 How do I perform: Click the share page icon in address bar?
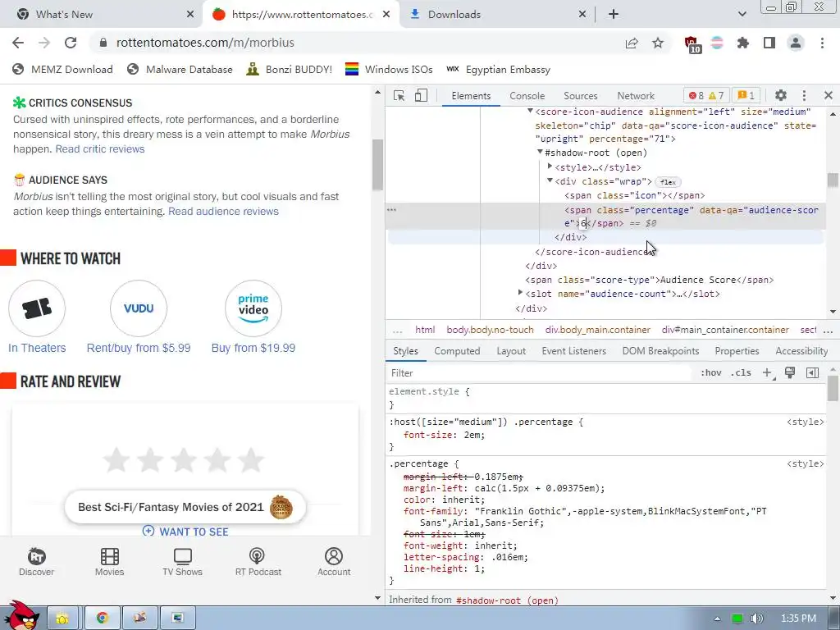click(x=632, y=43)
